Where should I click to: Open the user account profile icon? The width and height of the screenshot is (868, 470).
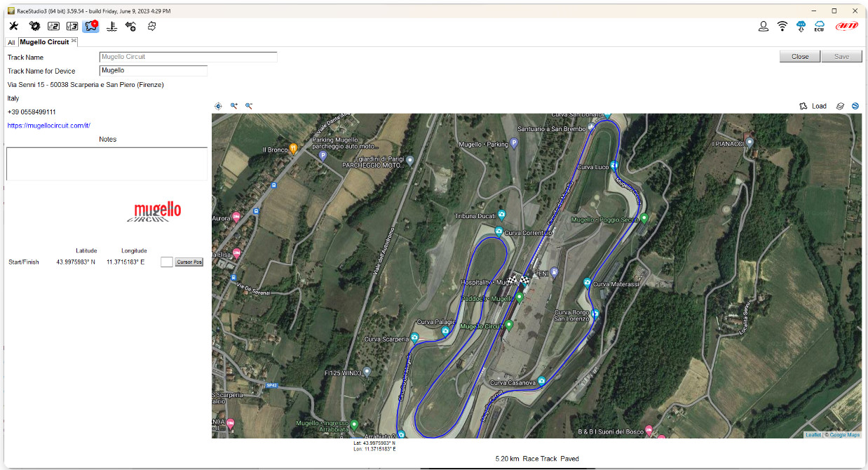764,26
